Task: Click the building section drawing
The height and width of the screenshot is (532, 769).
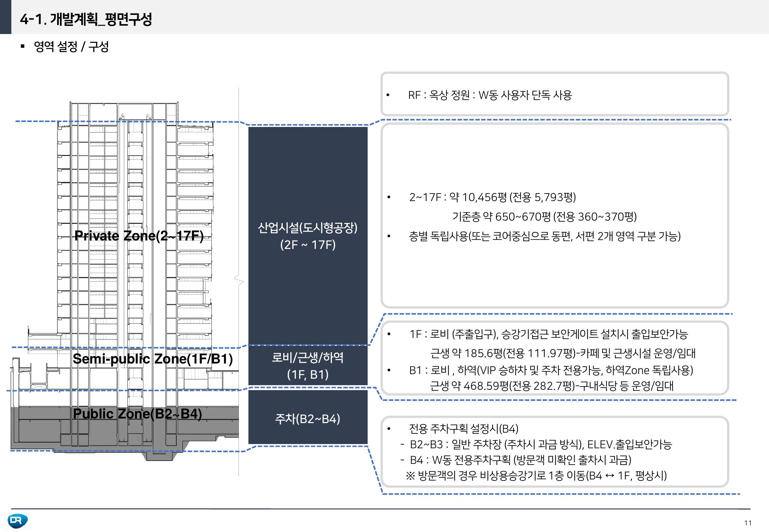Action: tap(125, 281)
